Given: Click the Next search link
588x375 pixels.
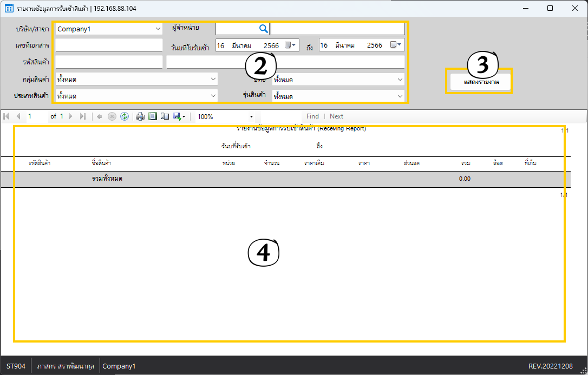Looking at the screenshot, I should pyautogui.click(x=336, y=116).
